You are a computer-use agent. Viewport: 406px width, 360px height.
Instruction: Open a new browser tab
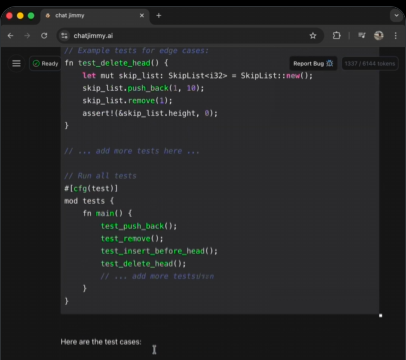(x=159, y=15)
